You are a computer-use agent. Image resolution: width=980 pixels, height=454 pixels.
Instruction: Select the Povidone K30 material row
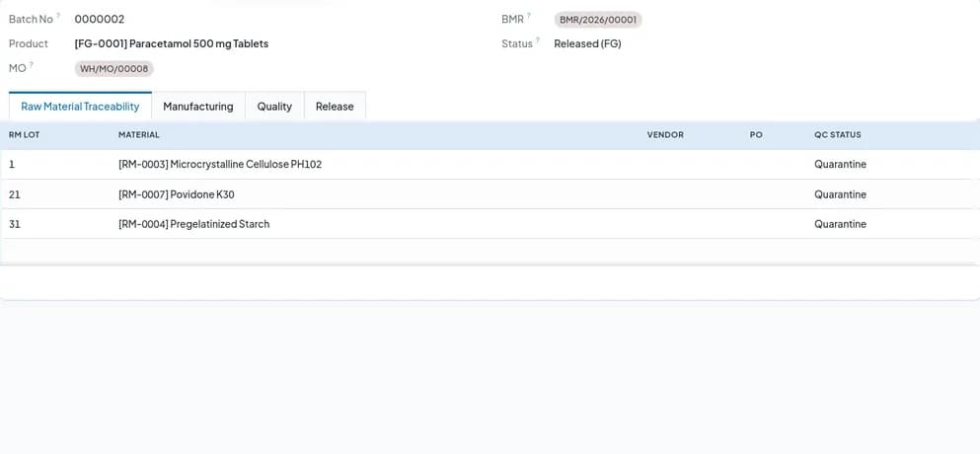click(488, 194)
